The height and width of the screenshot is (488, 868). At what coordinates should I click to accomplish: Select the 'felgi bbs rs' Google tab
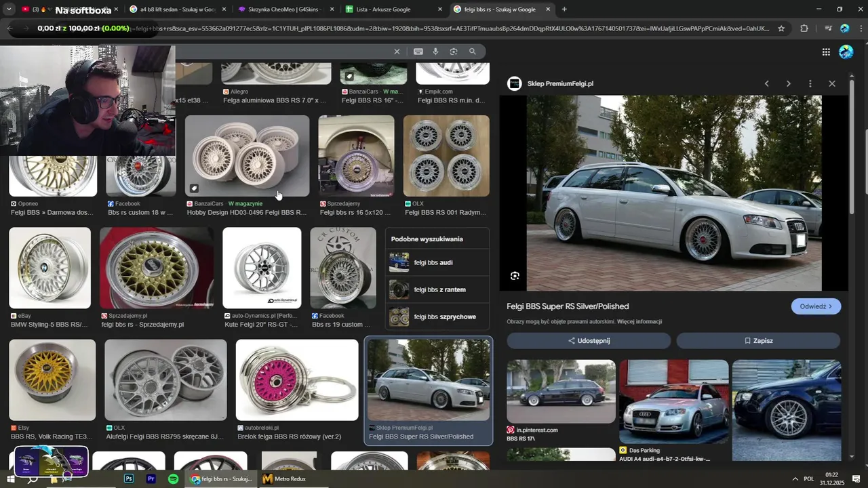point(502,9)
